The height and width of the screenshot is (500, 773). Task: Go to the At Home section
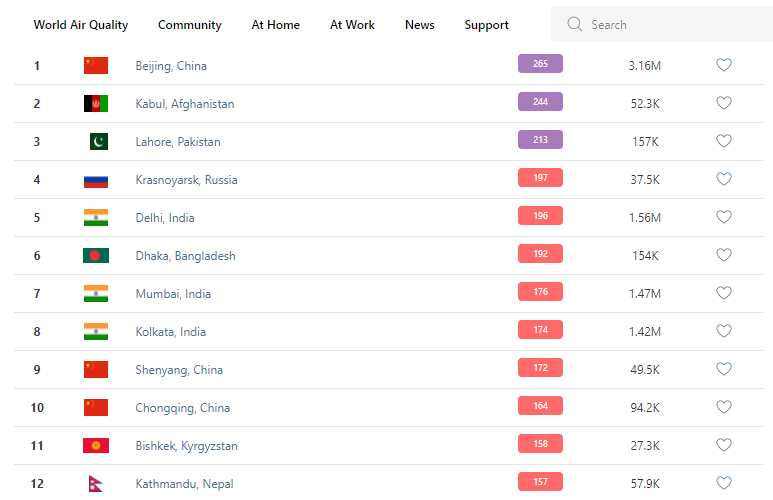[276, 25]
